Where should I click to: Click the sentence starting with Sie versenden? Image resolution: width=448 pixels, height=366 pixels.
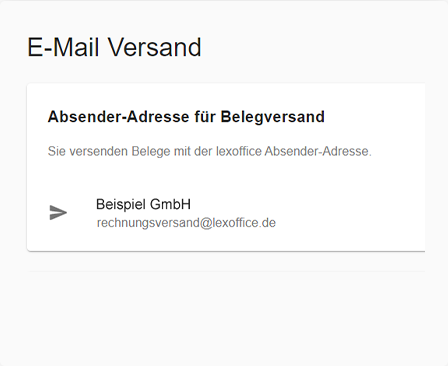pos(209,151)
